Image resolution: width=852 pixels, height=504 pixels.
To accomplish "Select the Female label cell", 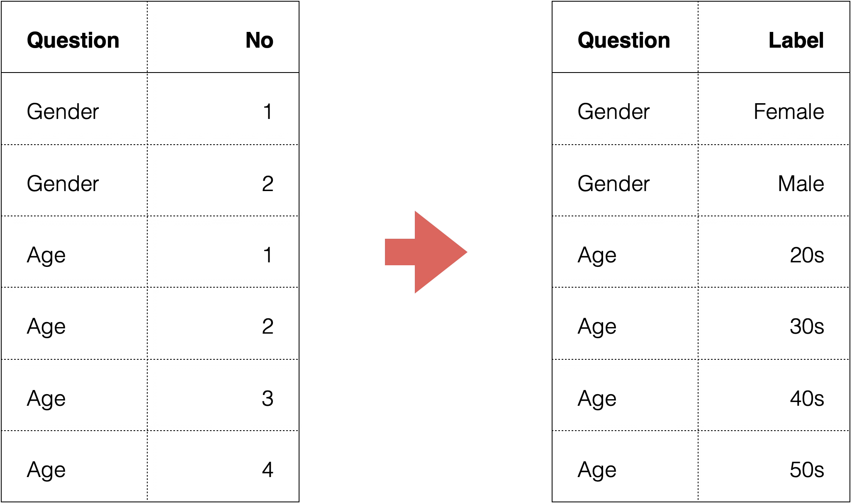I will click(789, 111).
